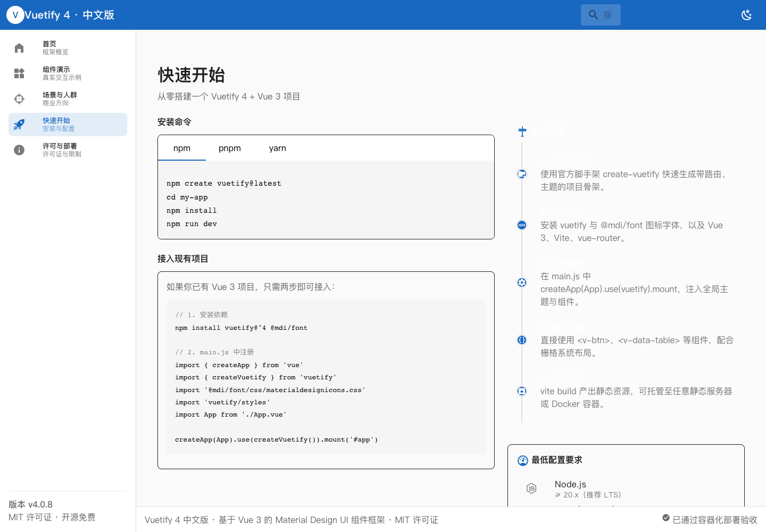Click the timeline dot for vite build step

pos(522,391)
